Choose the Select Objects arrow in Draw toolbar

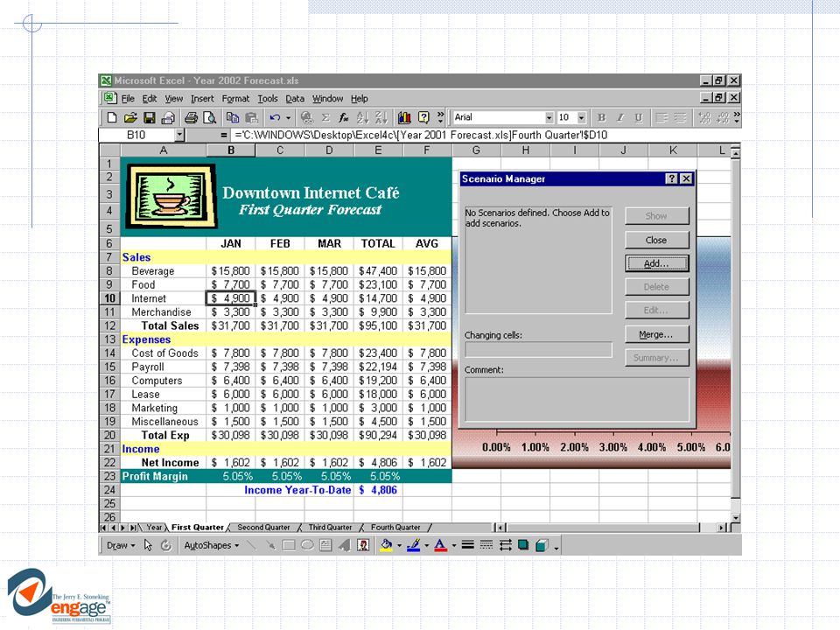(148, 545)
